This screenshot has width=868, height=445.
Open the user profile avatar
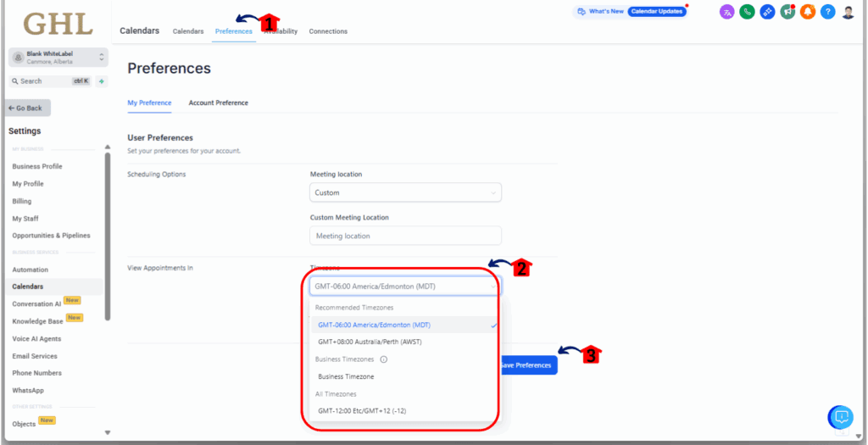coord(848,12)
